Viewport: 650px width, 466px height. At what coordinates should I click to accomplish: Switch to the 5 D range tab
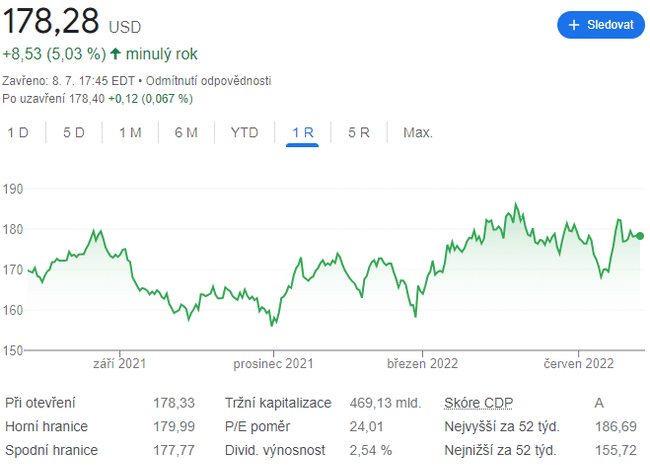[74, 132]
